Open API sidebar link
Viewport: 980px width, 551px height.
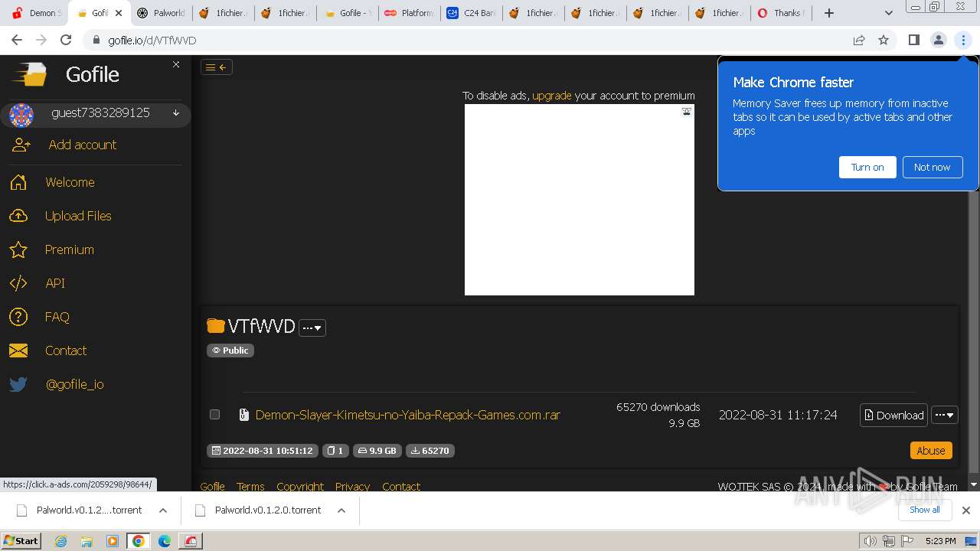(x=55, y=283)
